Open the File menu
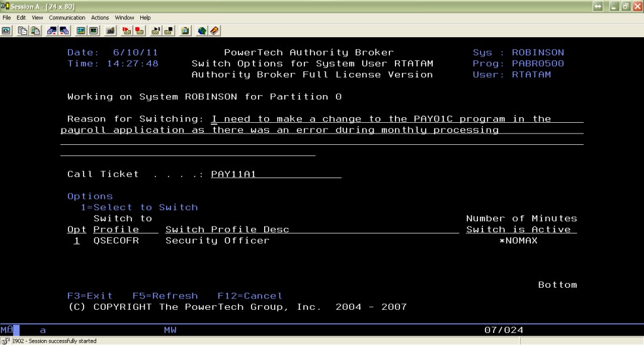This screenshot has width=644, height=345. (6, 18)
